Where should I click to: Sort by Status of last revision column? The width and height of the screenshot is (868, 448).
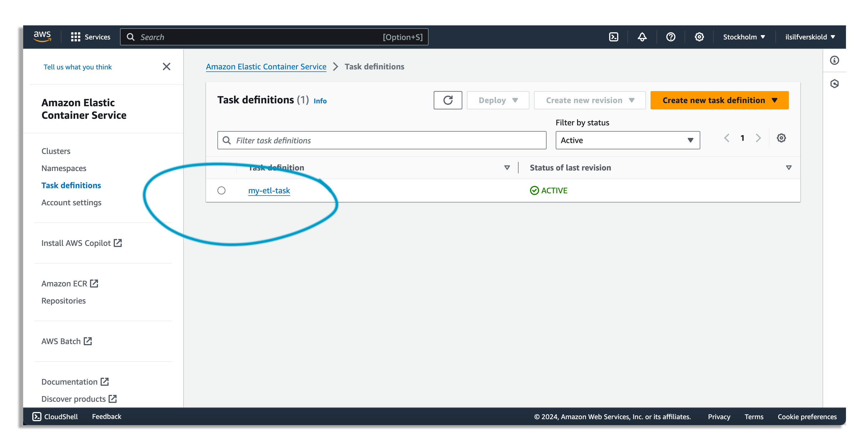coord(570,168)
